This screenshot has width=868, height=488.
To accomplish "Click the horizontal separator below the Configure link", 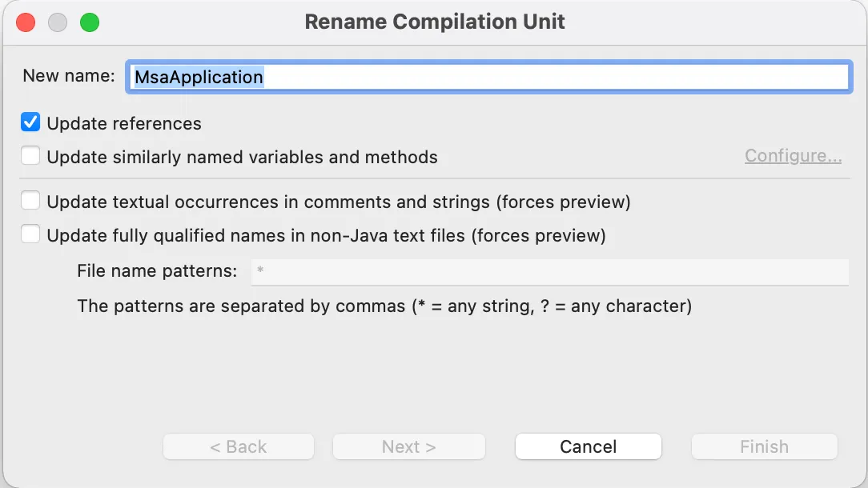I will [432, 178].
